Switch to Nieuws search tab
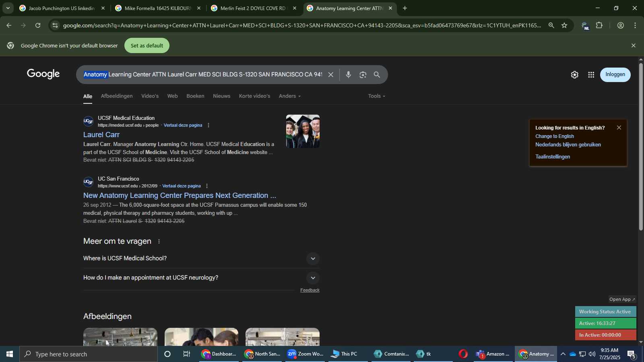 [221, 96]
